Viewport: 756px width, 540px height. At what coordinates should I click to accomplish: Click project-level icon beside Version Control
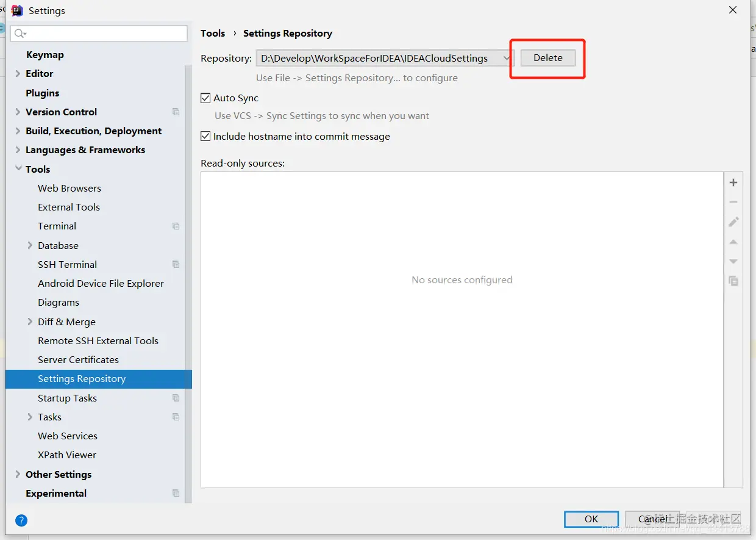point(176,112)
